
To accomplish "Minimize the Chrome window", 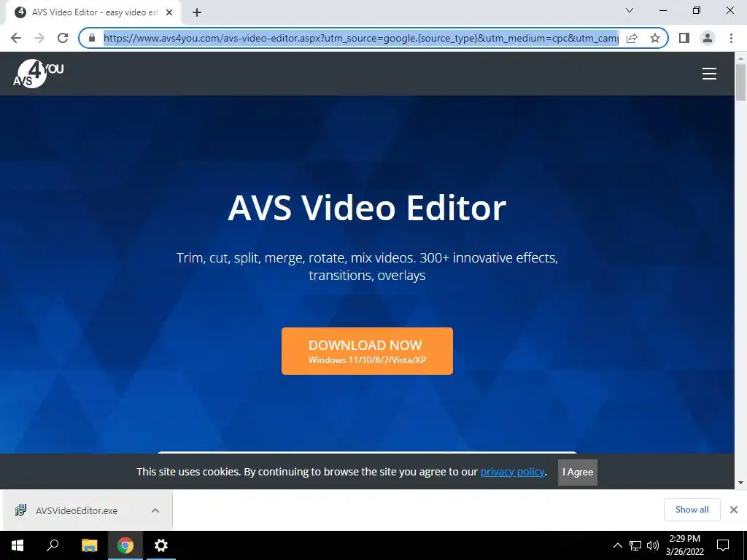I will coord(663,10).
